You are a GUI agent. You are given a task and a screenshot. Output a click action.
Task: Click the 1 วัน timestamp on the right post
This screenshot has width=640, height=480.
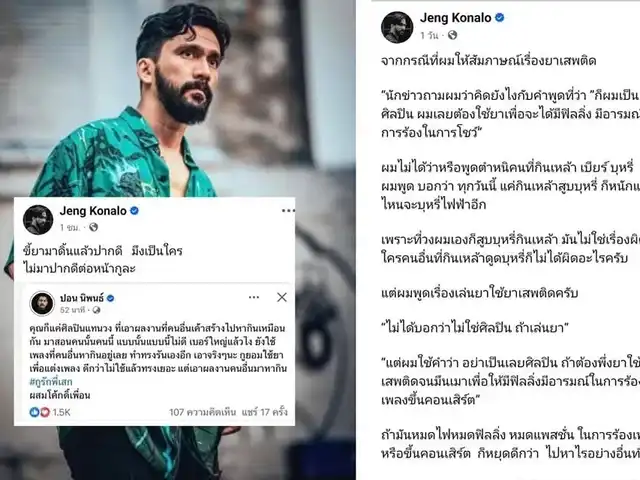pyautogui.click(x=429, y=36)
